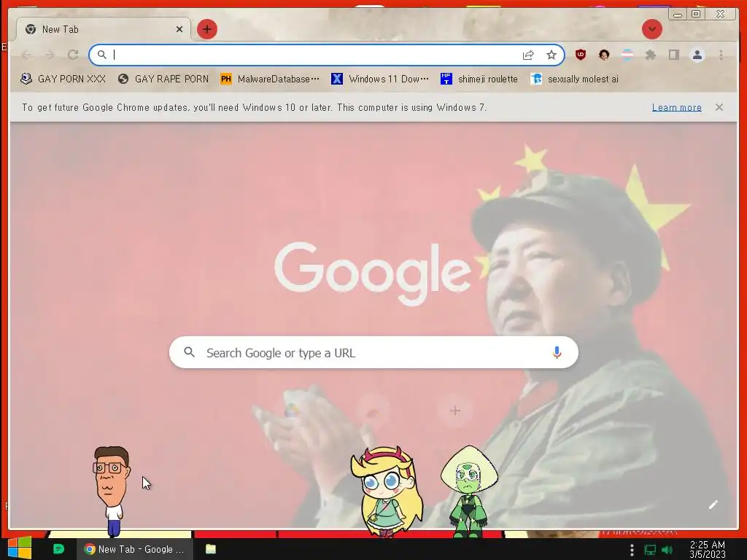Open the tab search dropdown chevron
The height and width of the screenshot is (560, 747).
pyautogui.click(x=651, y=29)
